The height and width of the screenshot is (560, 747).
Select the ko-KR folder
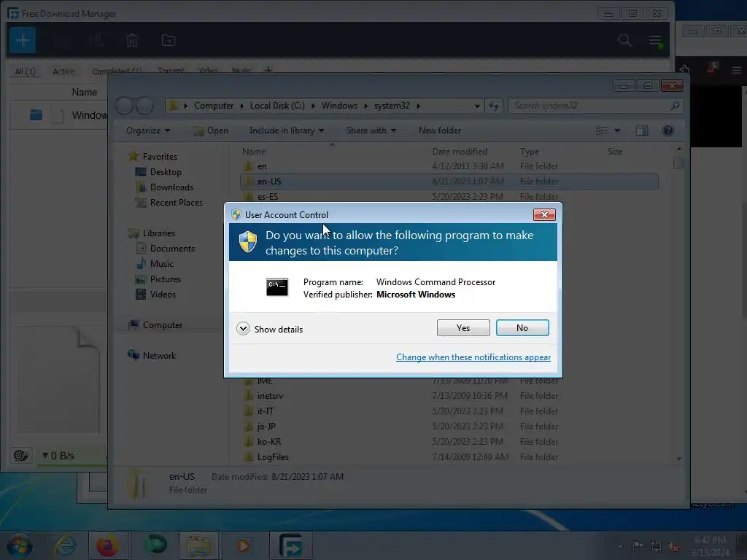click(268, 442)
